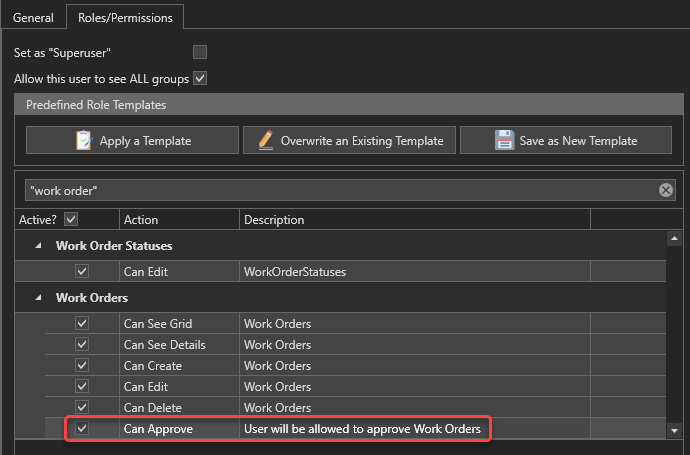Uncheck the Can Approve permission for Work Orders
The width and height of the screenshot is (690, 455).
click(82, 429)
